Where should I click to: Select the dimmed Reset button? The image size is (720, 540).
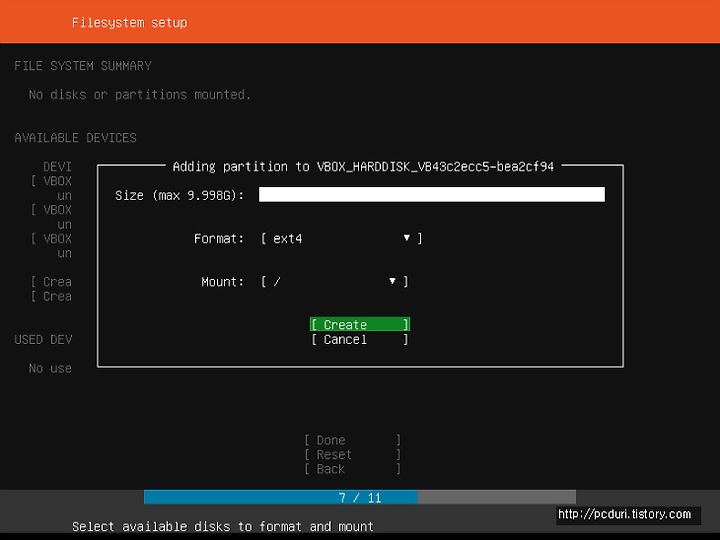coord(352,455)
